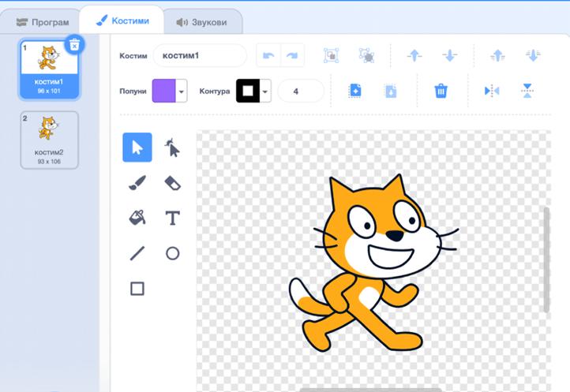570x392 pixels.
Task: Click the Group objects icon
Action: pos(331,55)
